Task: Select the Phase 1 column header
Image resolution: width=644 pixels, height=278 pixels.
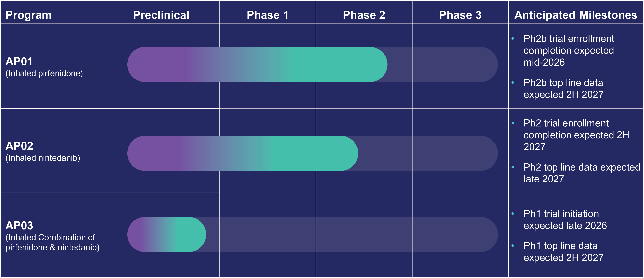Action: (x=268, y=15)
